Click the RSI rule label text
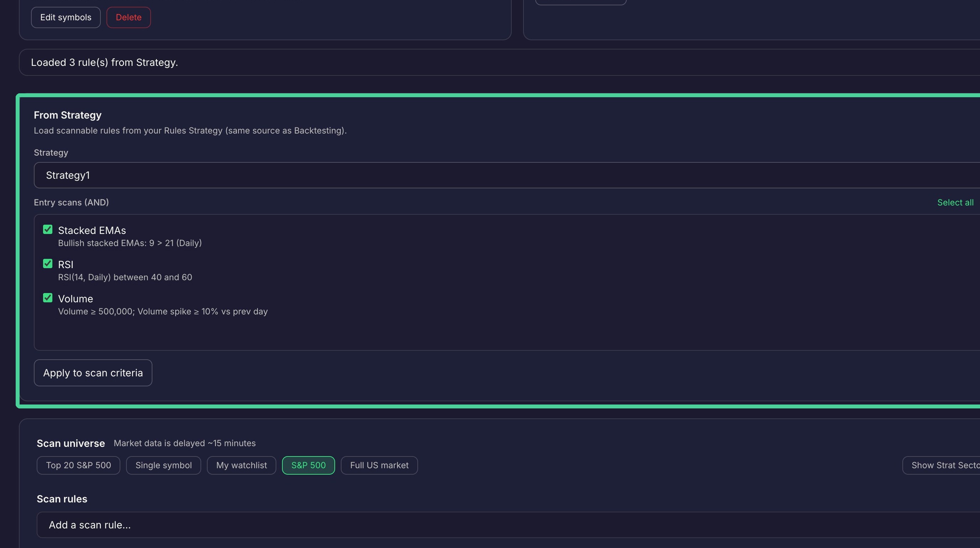Viewport: 980px width, 548px height. (x=66, y=265)
